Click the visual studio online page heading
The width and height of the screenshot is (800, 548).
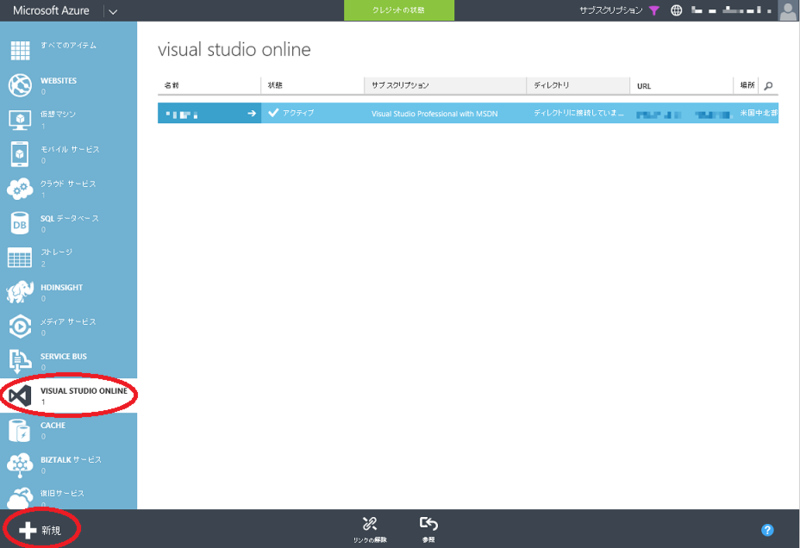pyautogui.click(x=234, y=49)
